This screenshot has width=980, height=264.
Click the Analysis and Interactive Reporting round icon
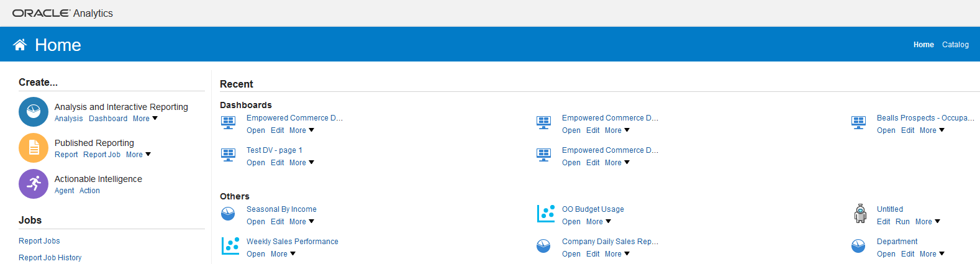(x=34, y=112)
